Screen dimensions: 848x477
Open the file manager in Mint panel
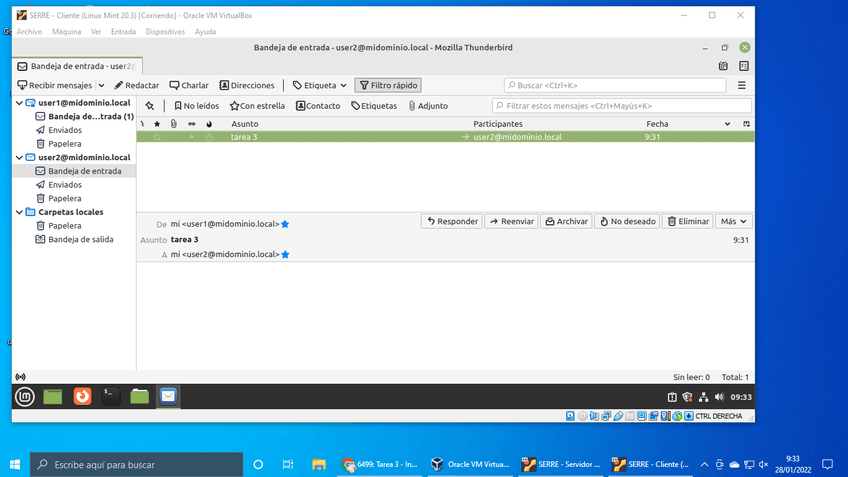(x=140, y=396)
